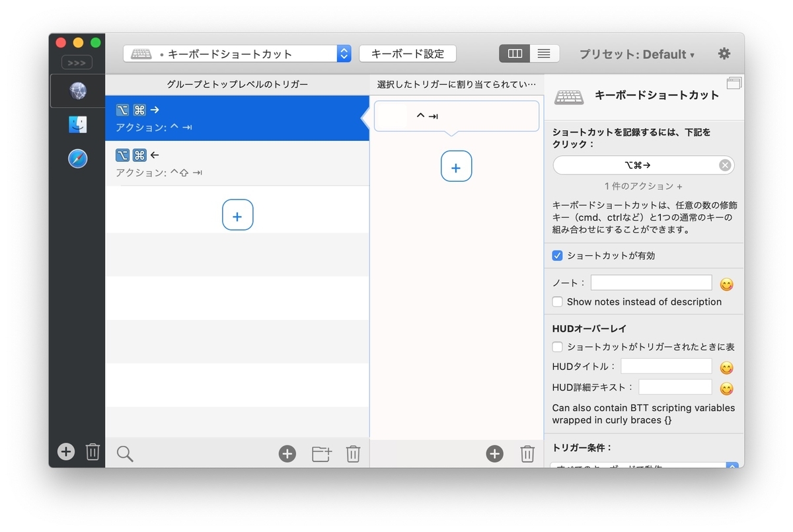Click the グループとトップレベルのトリガー column header

(237, 85)
